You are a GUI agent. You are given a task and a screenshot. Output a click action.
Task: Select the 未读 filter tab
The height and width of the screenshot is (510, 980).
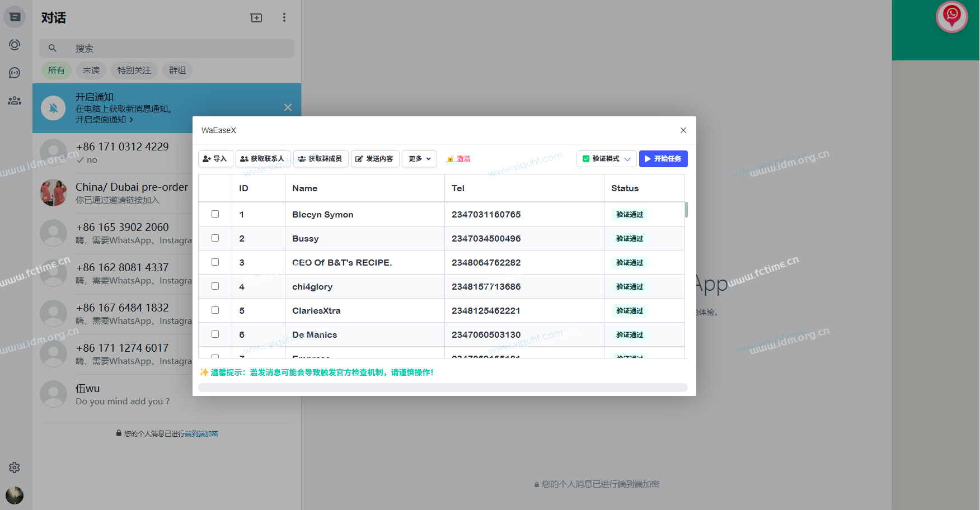click(x=91, y=70)
